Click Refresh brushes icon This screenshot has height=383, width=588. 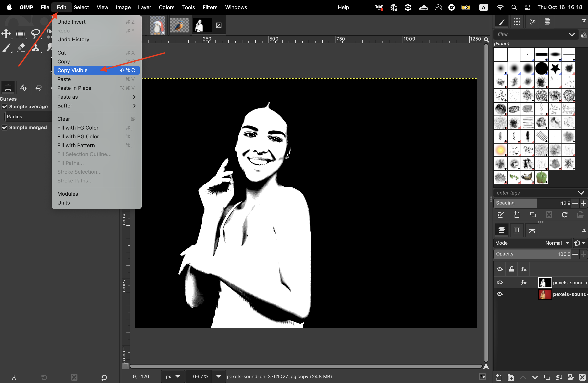click(x=565, y=215)
